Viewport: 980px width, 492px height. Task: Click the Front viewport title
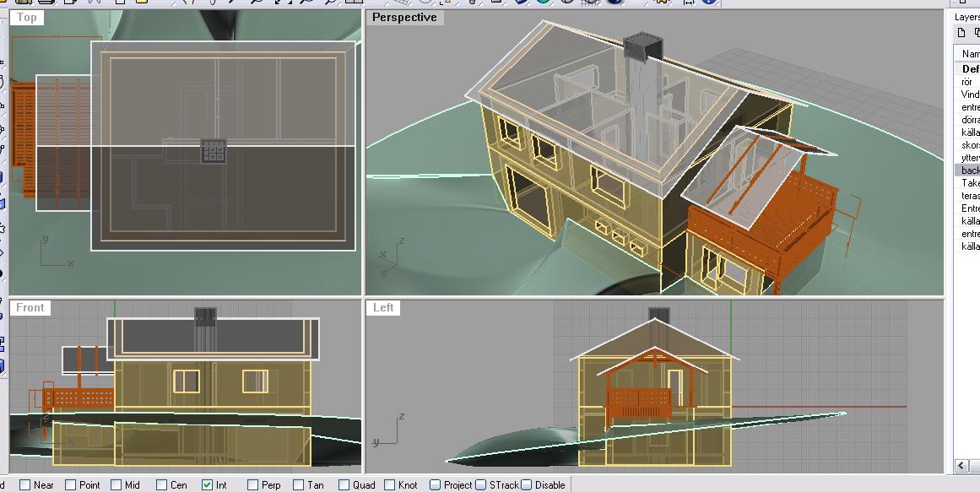(30, 307)
